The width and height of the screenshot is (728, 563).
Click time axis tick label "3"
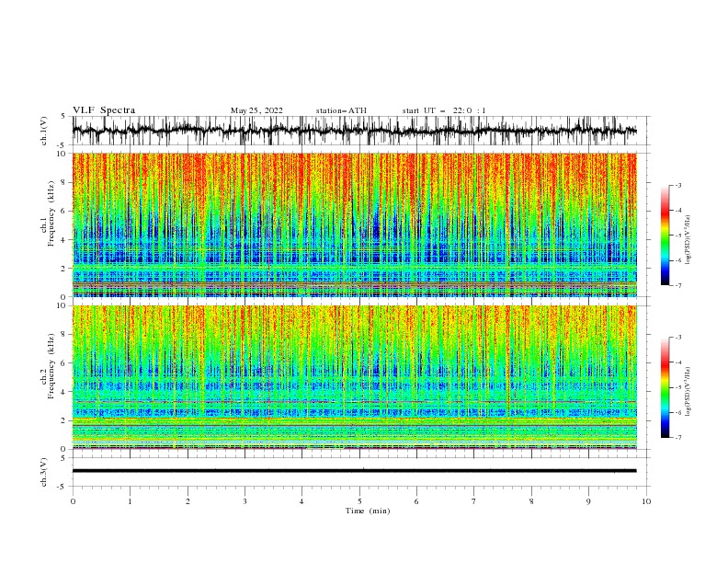pos(245,501)
